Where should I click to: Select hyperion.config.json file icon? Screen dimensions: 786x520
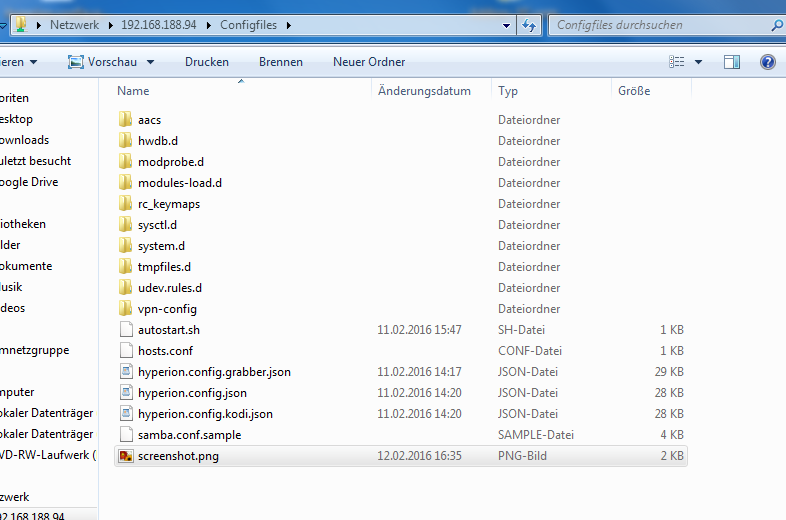pos(125,393)
